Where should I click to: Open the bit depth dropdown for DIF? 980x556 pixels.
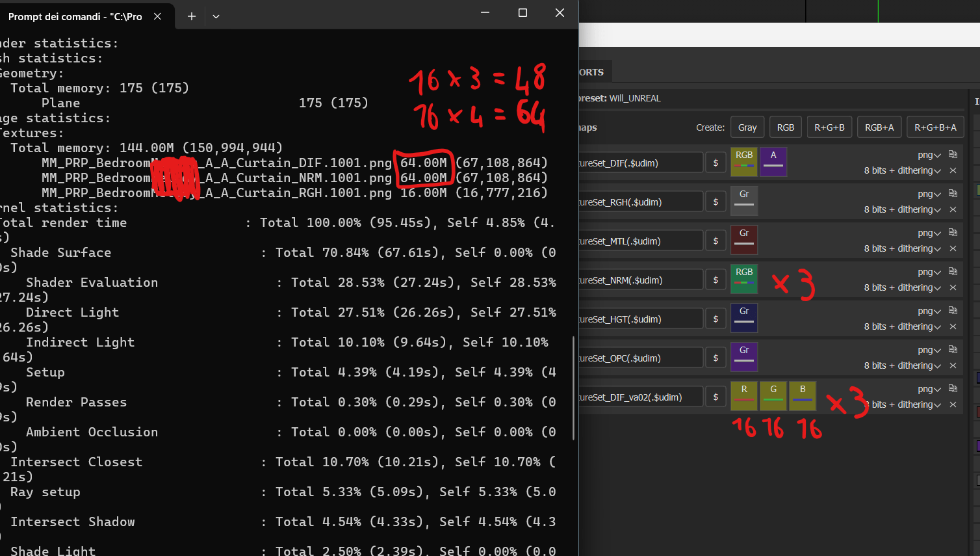pyautogui.click(x=903, y=170)
